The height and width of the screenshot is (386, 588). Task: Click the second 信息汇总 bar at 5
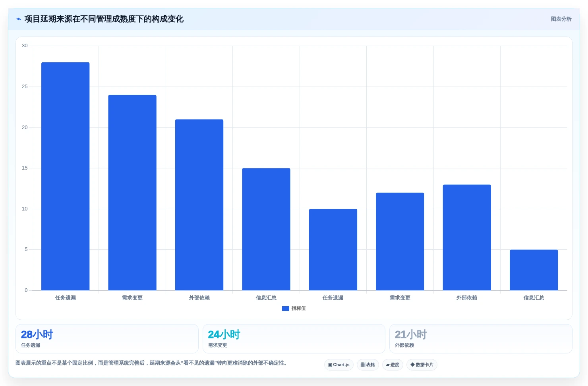pyautogui.click(x=534, y=270)
